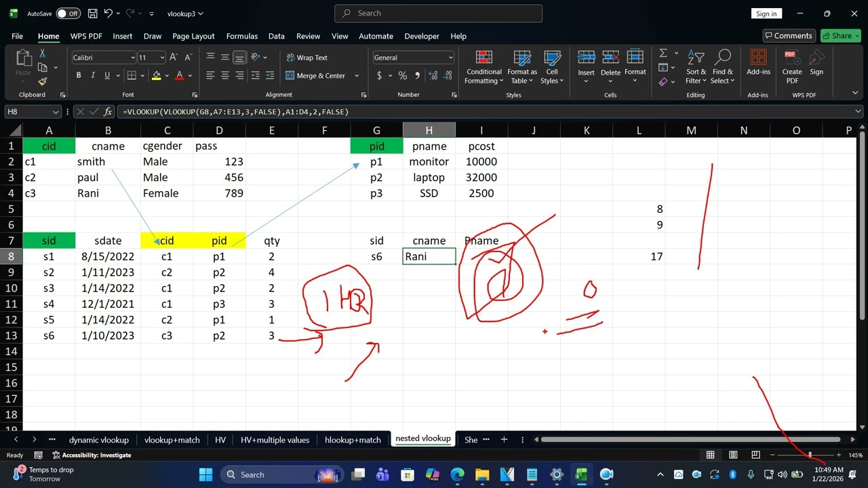The image size is (868, 488).
Task: Decrease font size with the smaller A icon
Action: (x=188, y=58)
